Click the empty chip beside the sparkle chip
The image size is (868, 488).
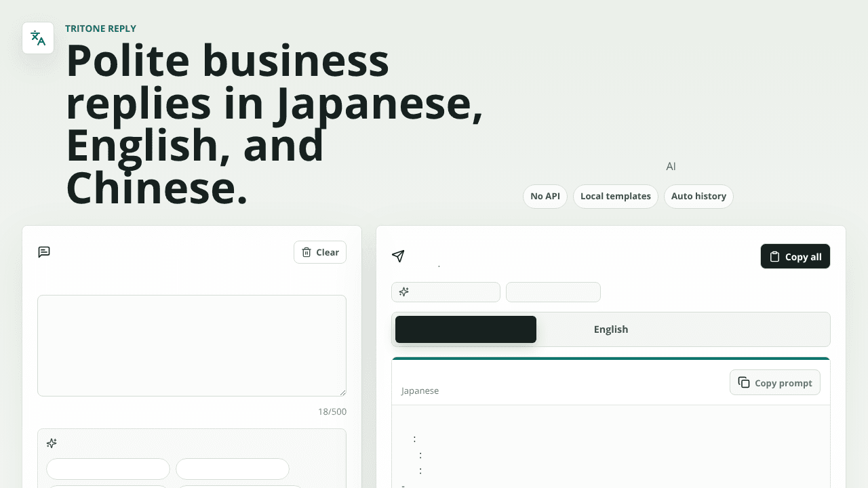tap(553, 292)
